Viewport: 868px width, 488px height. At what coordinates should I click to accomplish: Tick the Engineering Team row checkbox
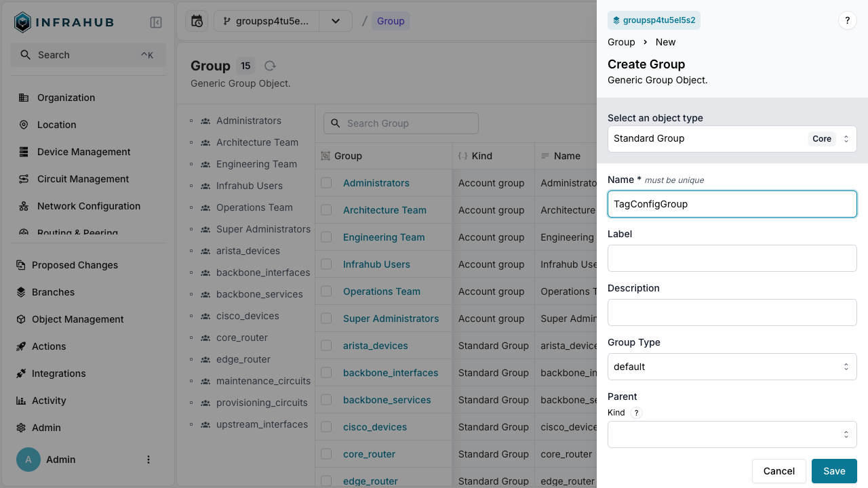coord(326,237)
